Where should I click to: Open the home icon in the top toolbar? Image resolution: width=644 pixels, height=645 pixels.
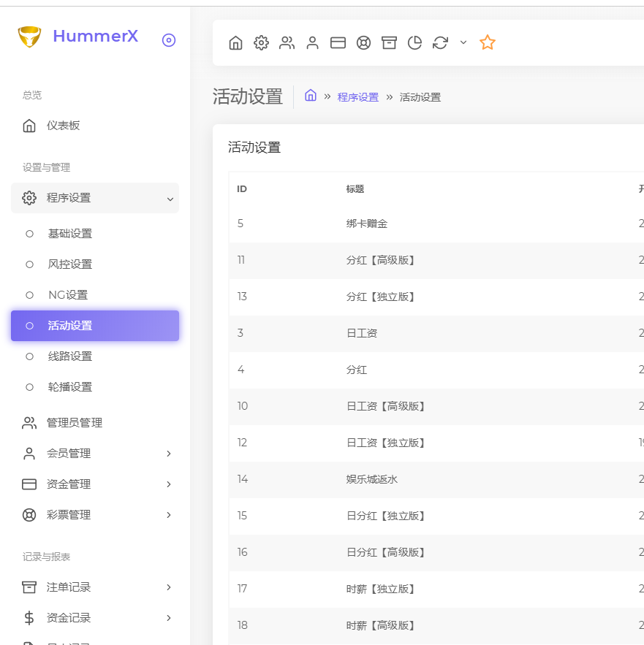235,42
